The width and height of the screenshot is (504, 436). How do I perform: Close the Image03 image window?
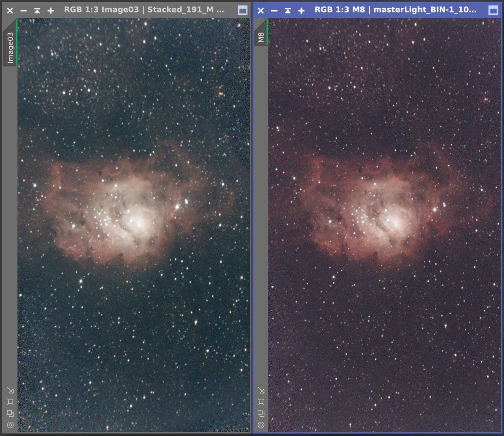pyautogui.click(x=10, y=10)
